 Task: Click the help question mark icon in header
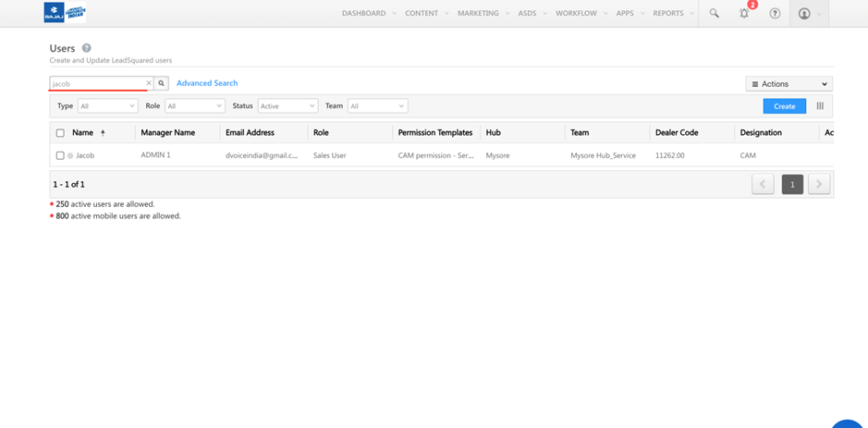click(x=775, y=14)
